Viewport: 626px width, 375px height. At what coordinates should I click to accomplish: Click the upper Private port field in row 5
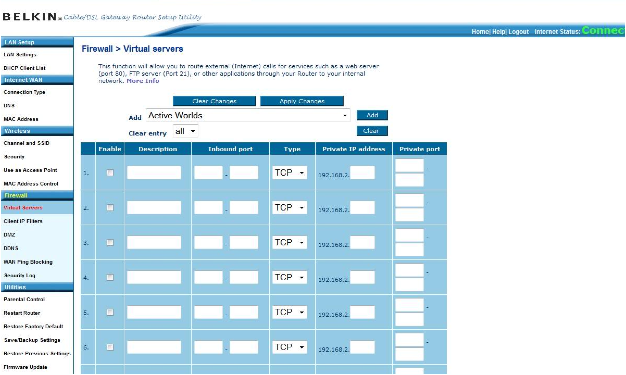pos(409,305)
